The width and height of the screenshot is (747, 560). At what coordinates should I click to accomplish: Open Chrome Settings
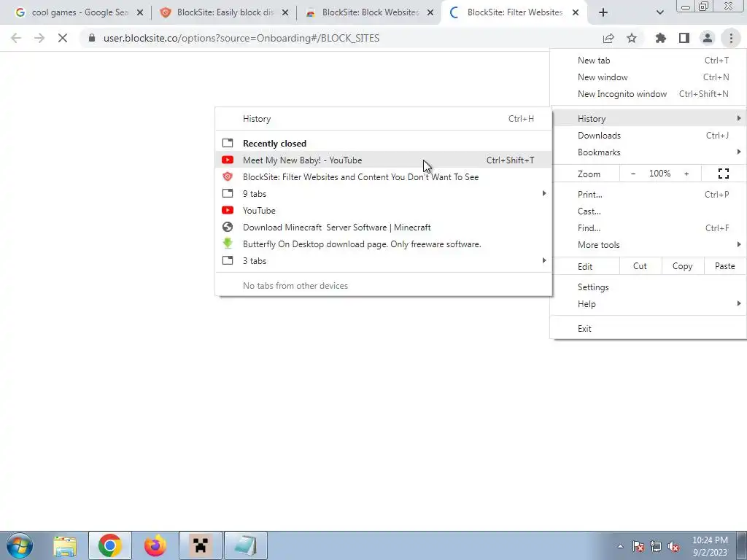point(648,287)
